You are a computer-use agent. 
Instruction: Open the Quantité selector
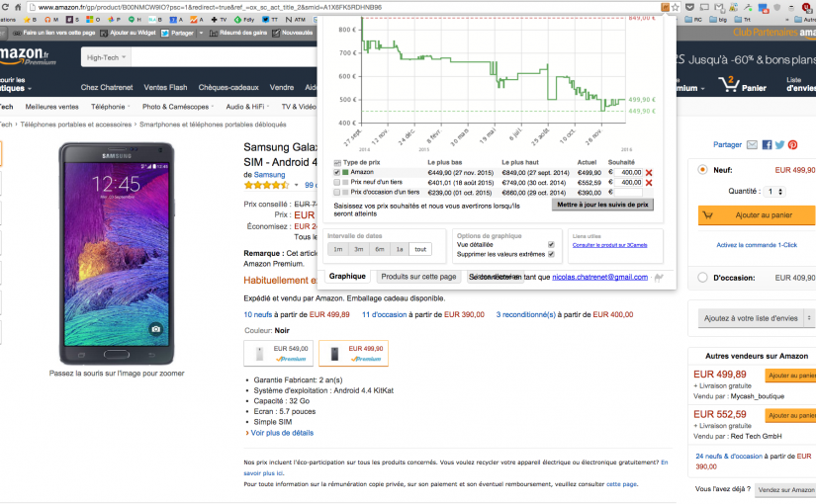[774, 192]
